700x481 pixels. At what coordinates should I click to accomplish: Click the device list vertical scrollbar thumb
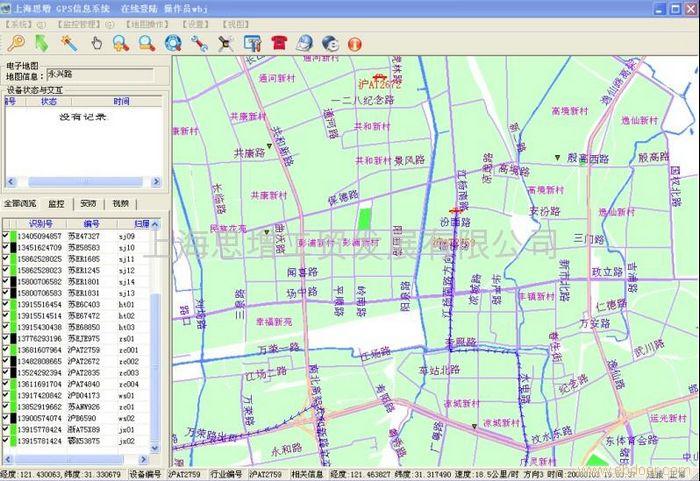155,368
